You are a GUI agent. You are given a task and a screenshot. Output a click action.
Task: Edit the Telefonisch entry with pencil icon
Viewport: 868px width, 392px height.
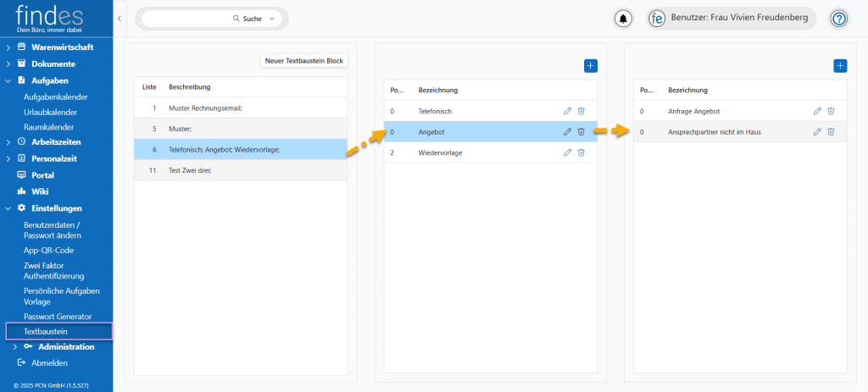[567, 111]
